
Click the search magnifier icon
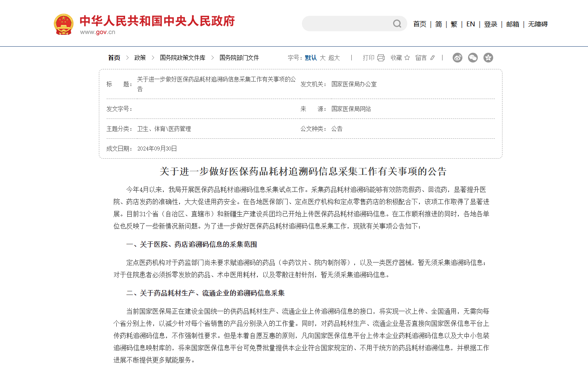coord(396,24)
